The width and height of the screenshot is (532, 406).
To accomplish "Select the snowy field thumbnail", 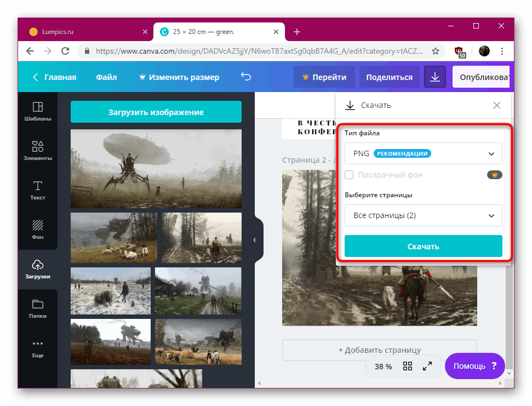I will coord(111,291).
